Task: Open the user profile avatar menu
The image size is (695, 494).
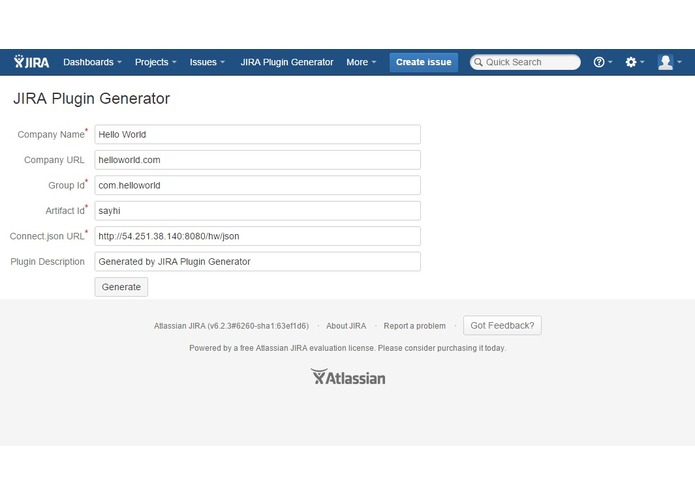Action: click(669, 62)
